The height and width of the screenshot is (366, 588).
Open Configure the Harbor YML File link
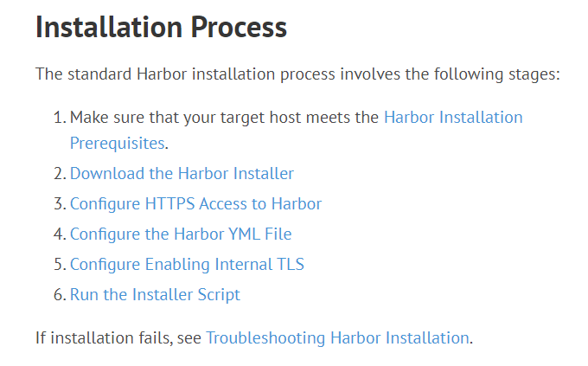pyautogui.click(x=181, y=234)
